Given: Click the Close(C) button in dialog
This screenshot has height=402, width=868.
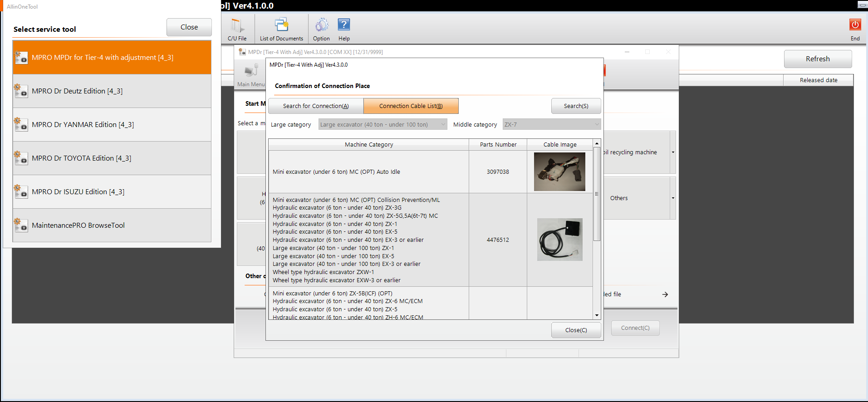Looking at the screenshot, I should coord(576,330).
